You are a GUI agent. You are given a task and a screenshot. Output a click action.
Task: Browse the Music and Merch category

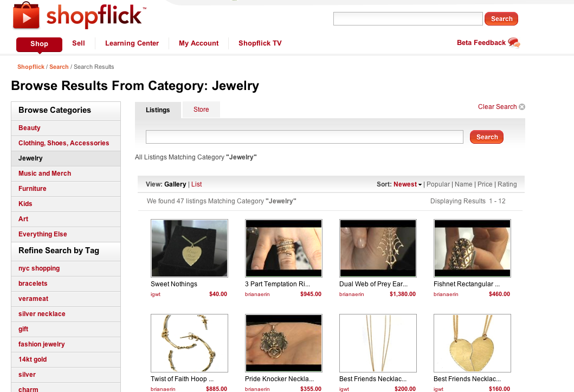click(x=44, y=173)
